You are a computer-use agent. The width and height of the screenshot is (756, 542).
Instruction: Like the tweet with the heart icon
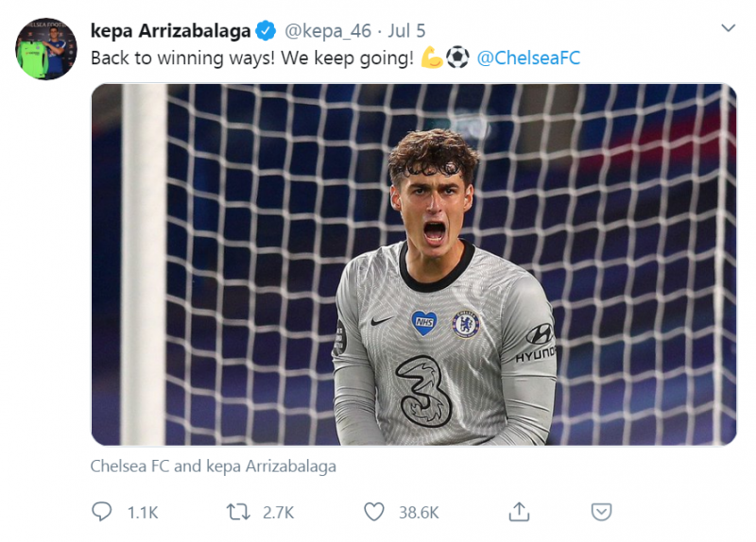[374, 511]
